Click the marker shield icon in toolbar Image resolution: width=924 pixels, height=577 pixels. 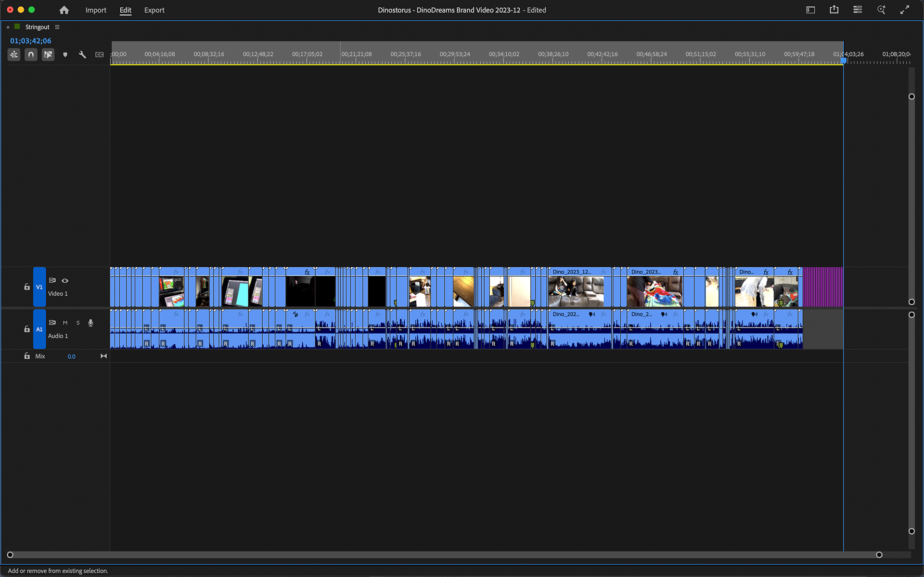pyautogui.click(x=65, y=54)
